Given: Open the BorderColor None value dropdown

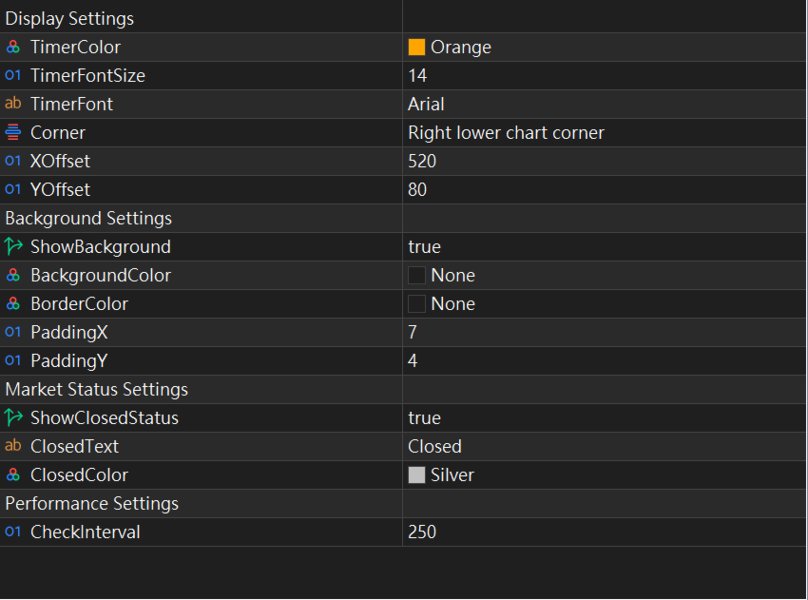Looking at the screenshot, I should [x=603, y=304].
